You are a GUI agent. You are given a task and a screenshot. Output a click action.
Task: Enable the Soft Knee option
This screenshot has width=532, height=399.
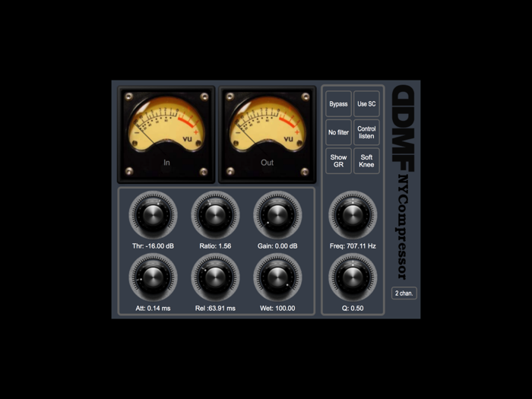(x=366, y=161)
